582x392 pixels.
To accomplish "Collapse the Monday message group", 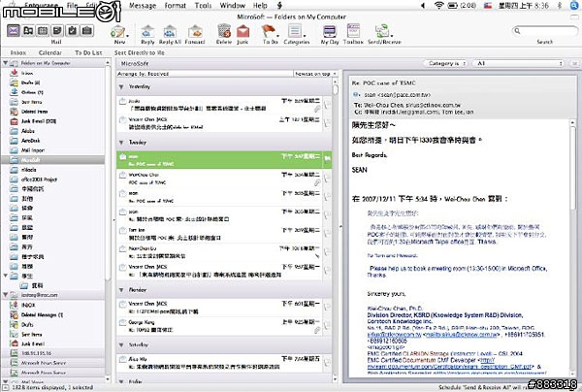I will [121, 290].
